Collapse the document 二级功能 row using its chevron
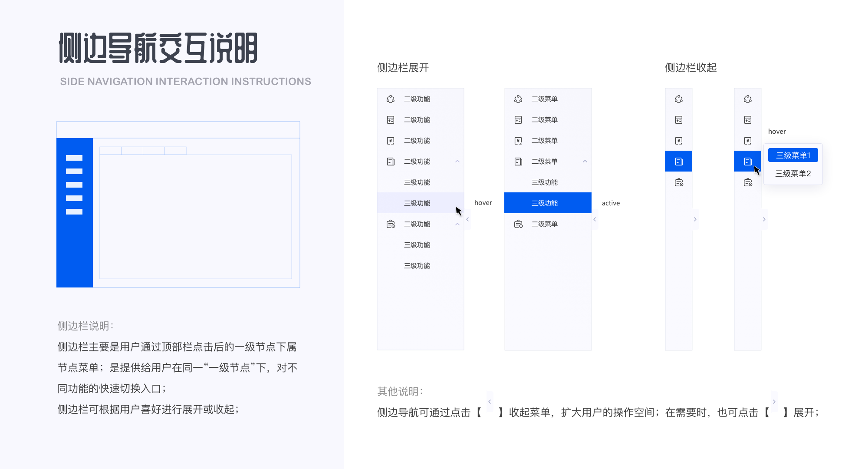 (457, 162)
